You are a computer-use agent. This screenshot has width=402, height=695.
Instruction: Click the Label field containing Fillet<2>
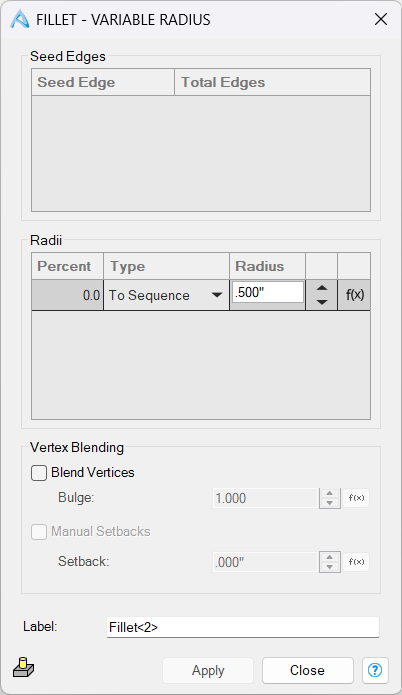coord(243,627)
